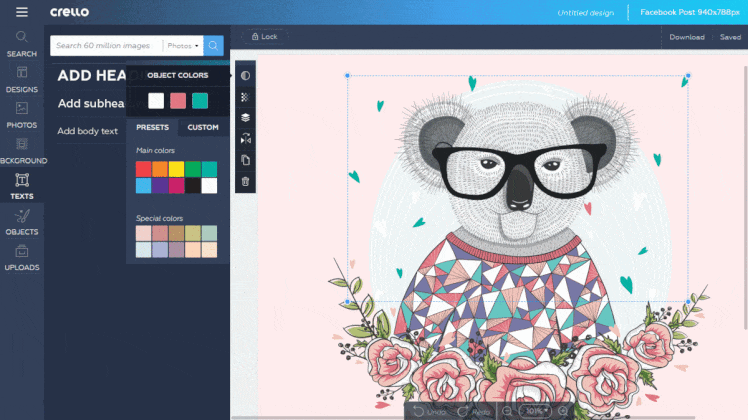This screenshot has height=420, width=748.
Task: Click the 'Main colors' label
Action: [156, 150]
